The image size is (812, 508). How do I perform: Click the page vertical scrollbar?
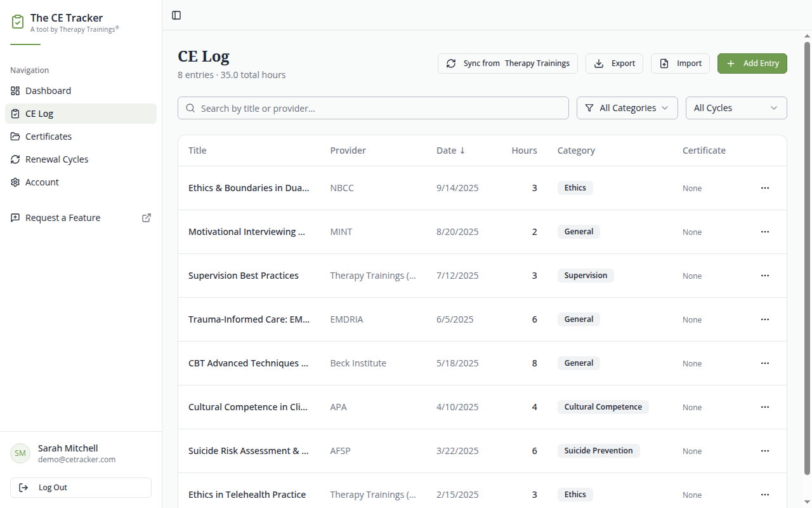pyautogui.click(x=808, y=258)
